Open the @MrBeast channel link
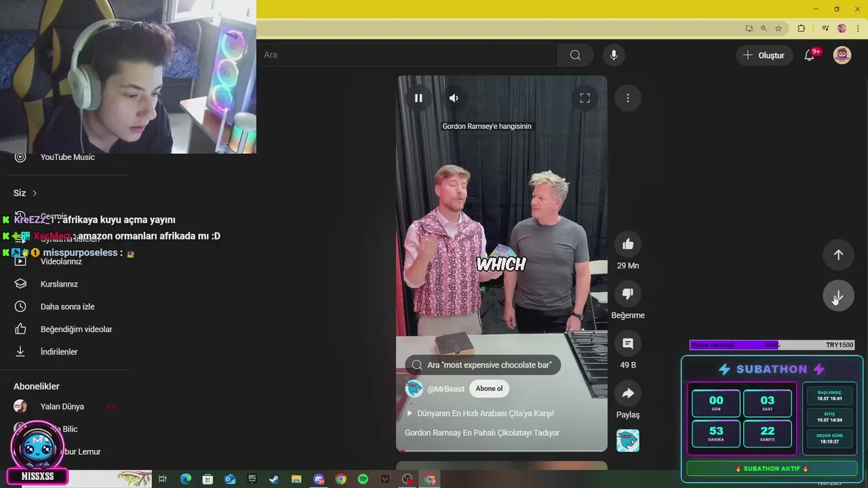 446,389
